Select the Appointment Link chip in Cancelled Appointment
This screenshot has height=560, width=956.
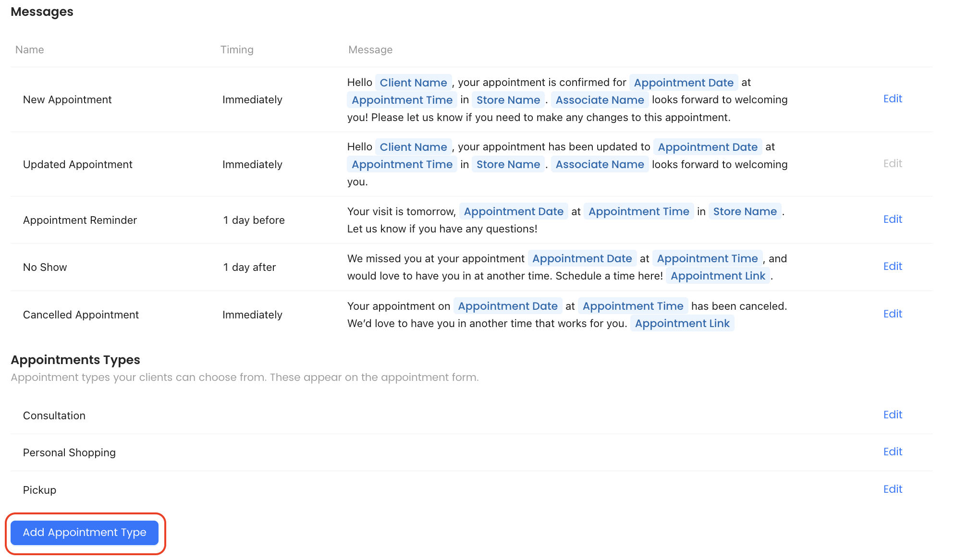[x=682, y=323]
